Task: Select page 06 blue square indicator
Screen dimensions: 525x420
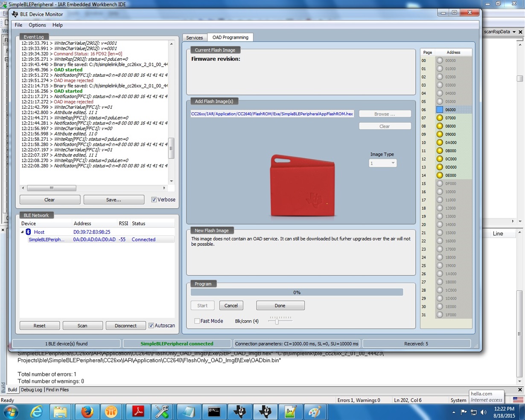Action: [440, 110]
